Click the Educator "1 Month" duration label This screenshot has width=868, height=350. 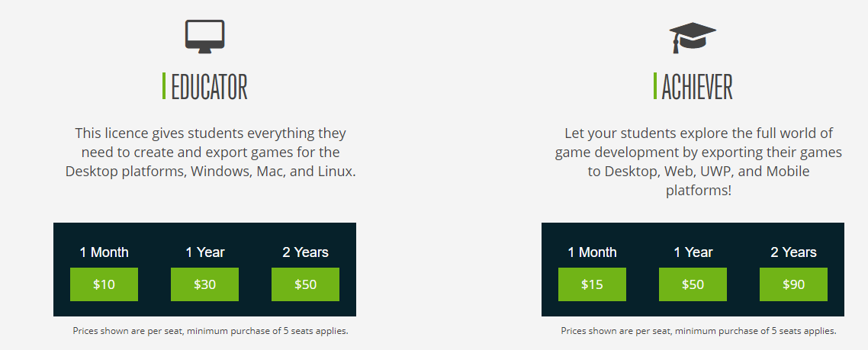pyautogui.click(x=104, y=252)
